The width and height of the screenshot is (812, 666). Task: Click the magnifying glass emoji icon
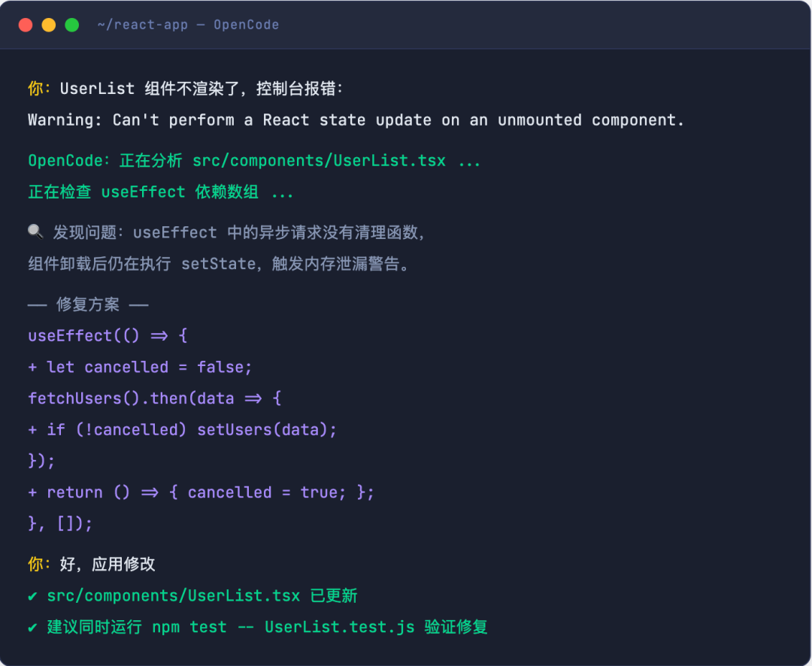click(x=35, y=232)
